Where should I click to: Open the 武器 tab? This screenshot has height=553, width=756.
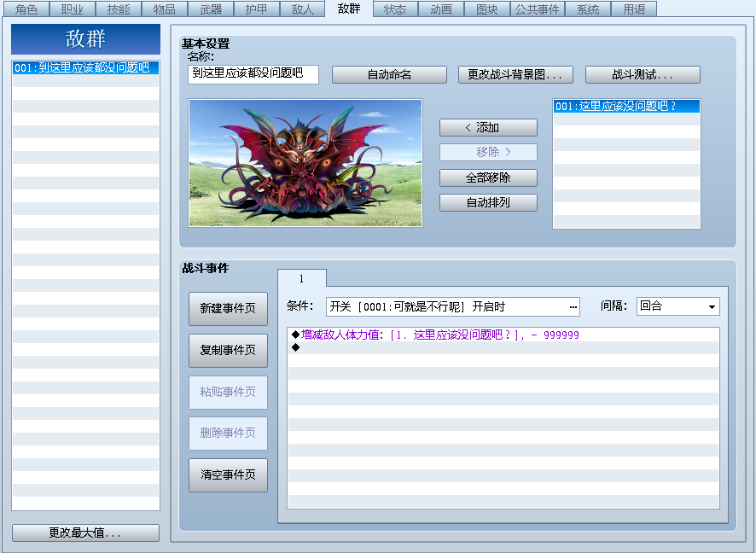211,9
